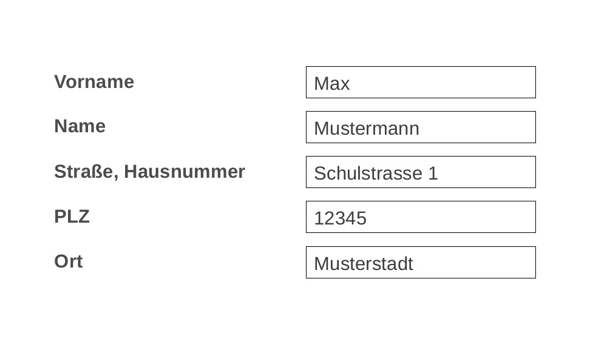The height and width of the screenshot is (364, 607).
Task: Select the Straße, Hausnummer label text
Action: click(x=149, y=171)
